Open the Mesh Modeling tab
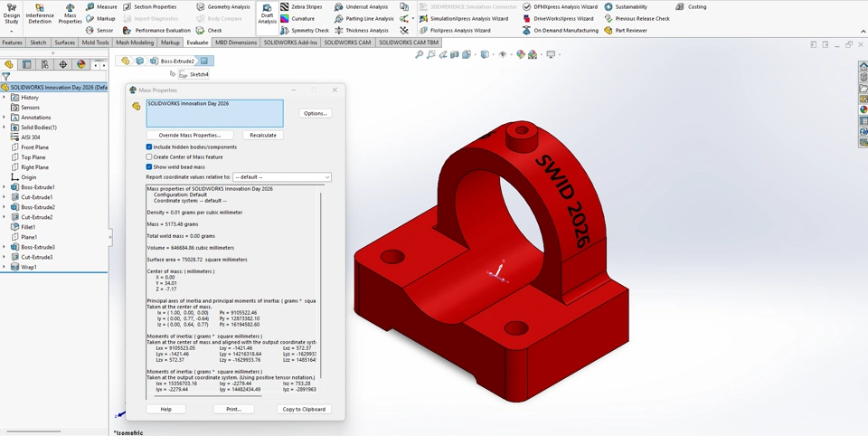868x436 pixels. pos(135,43)
